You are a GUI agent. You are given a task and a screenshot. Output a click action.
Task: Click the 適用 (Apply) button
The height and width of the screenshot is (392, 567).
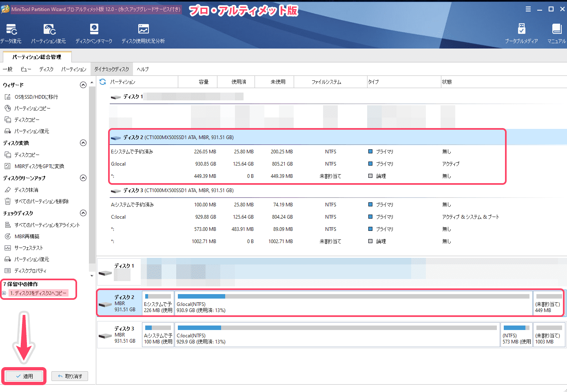[x=24, y=376]
